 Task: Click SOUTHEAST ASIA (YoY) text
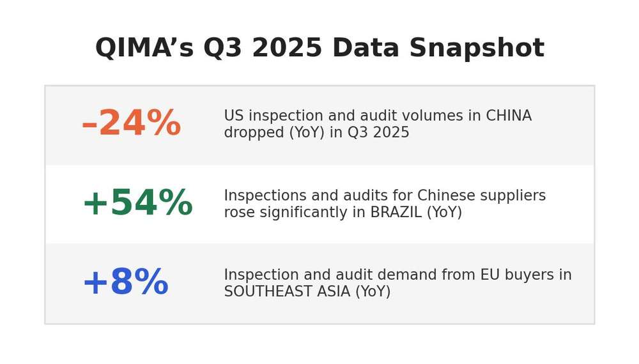pyautogui.click(x=307, y=292)
